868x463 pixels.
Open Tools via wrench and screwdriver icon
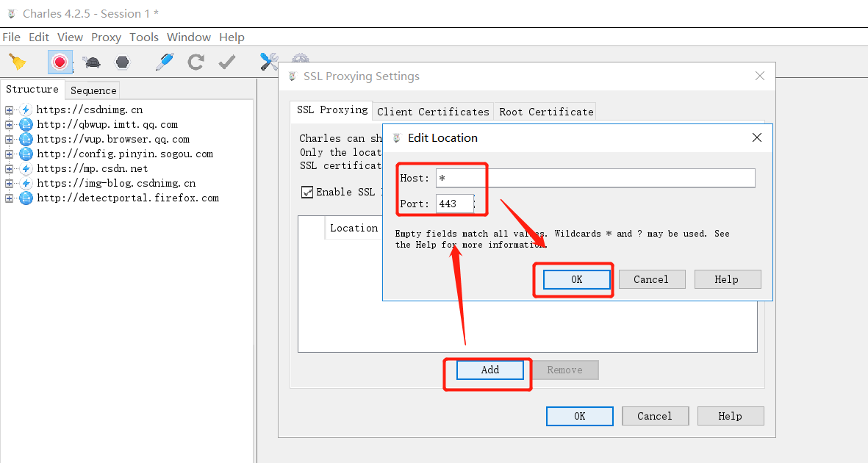tap(269, 62)
